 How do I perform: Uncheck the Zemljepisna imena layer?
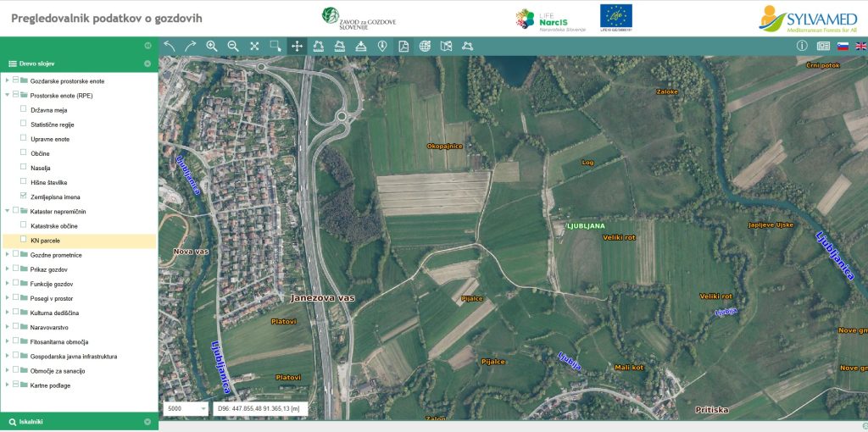tap(23, 197)
